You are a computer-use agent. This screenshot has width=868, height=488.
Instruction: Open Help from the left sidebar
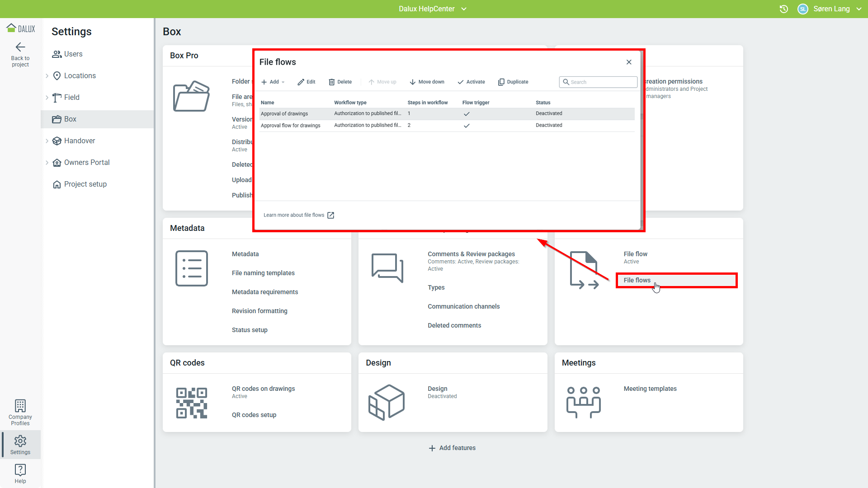pyautogui.click(x=20, y=473)
